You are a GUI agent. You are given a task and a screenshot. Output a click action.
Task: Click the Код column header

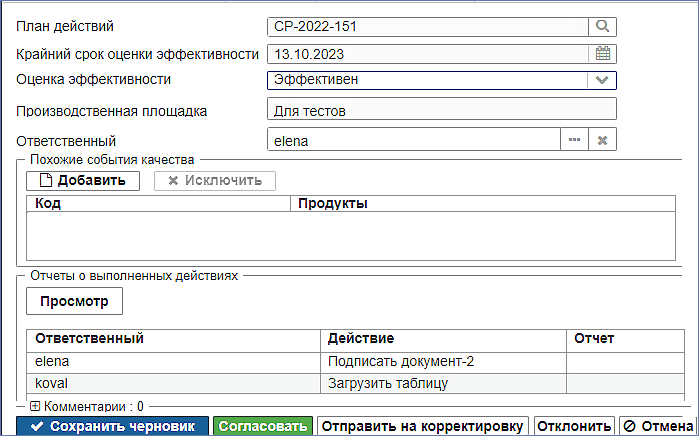click(x=158, y=203)
